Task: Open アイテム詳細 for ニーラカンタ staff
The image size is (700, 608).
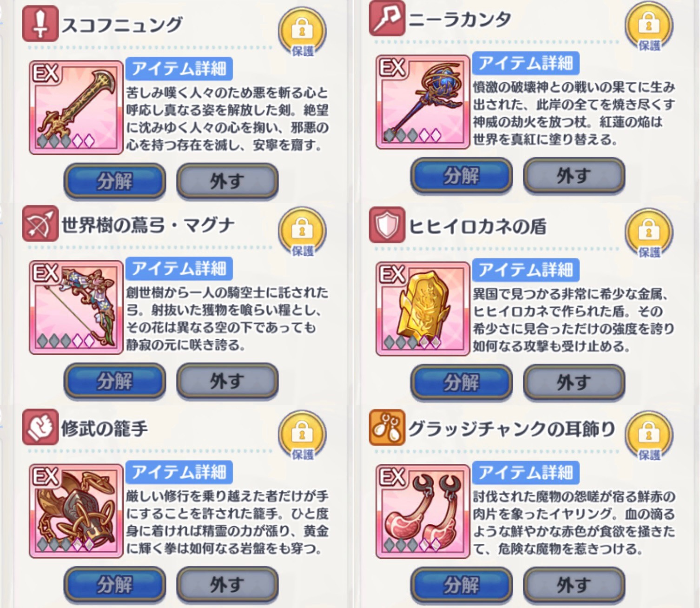Action: (x=526, y=63)
